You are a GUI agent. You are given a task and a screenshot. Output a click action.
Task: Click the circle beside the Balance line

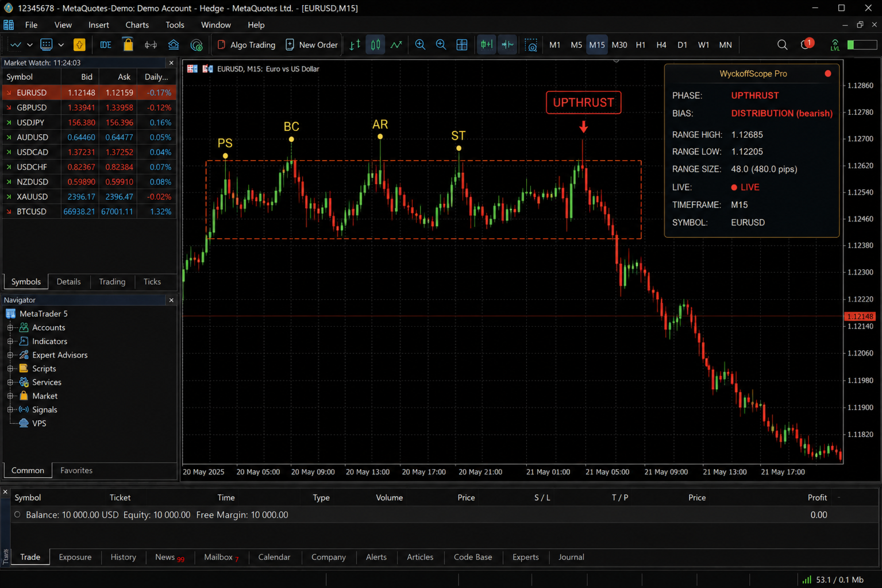tap(17, 514)
